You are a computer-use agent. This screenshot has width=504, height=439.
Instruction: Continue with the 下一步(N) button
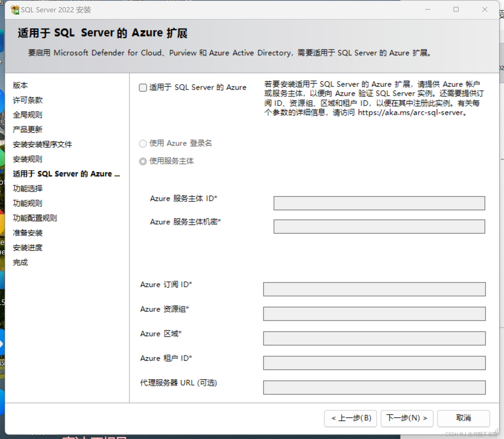(407, 418)
